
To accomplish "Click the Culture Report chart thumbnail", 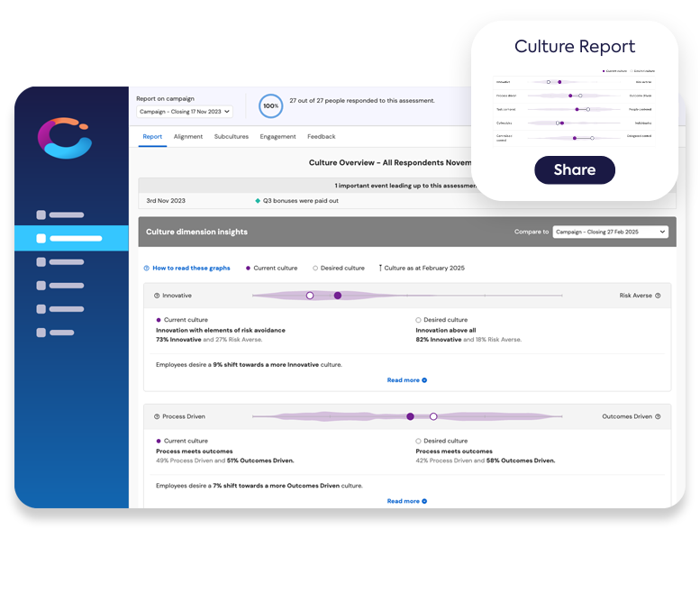I will [x=574, y=107].
